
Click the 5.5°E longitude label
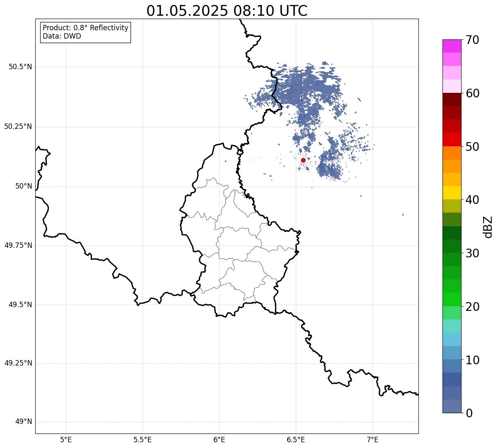pyautogui.click(x=143, y=439)
